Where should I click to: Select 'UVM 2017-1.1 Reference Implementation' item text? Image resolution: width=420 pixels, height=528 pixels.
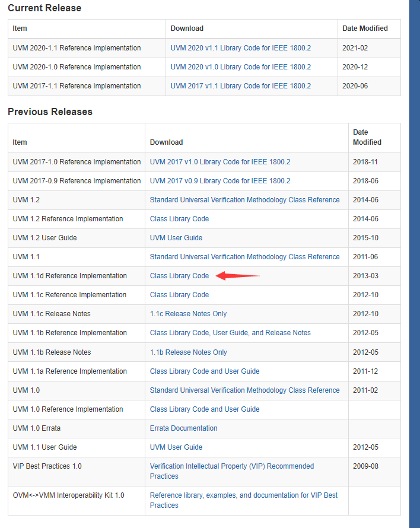click(x=77, y=86)
